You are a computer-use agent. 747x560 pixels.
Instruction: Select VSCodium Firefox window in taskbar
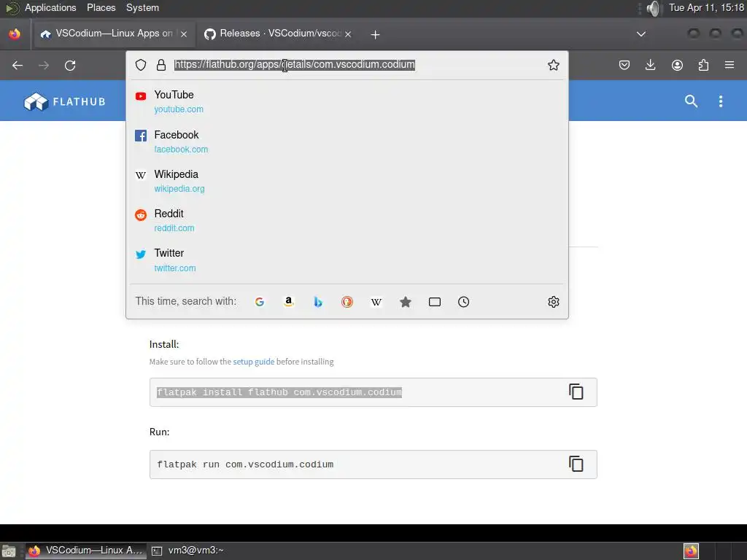(85, 551)
